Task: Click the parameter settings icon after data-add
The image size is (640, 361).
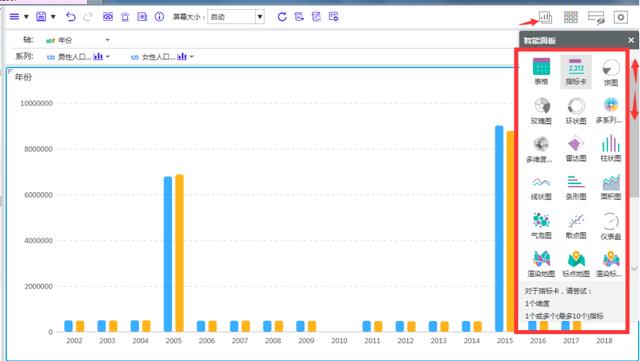Action: coord(316,17)
